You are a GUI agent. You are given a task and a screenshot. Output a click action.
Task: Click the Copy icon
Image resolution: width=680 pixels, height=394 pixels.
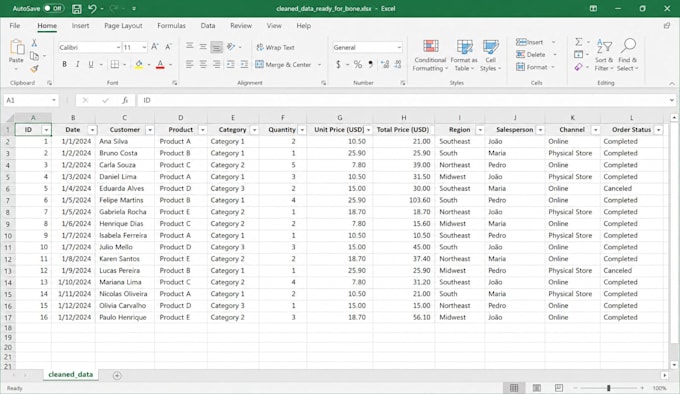coord(34,55)
